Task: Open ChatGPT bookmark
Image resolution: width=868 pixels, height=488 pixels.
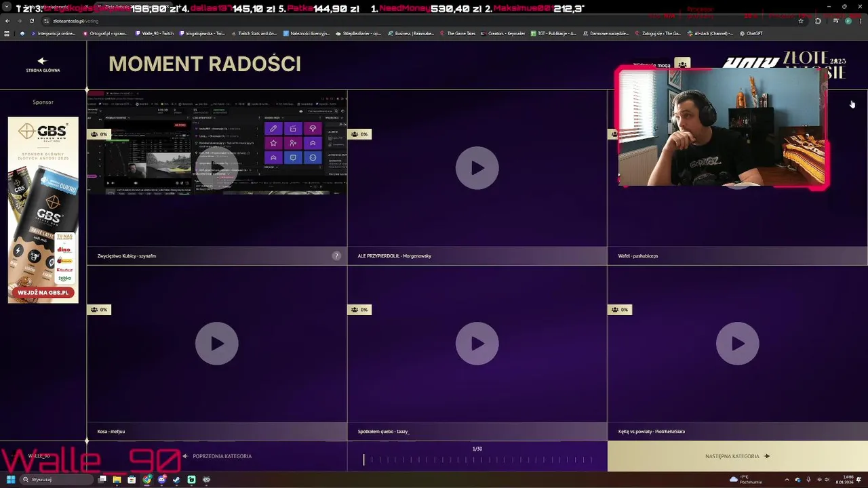Action: tap(751, 33)
